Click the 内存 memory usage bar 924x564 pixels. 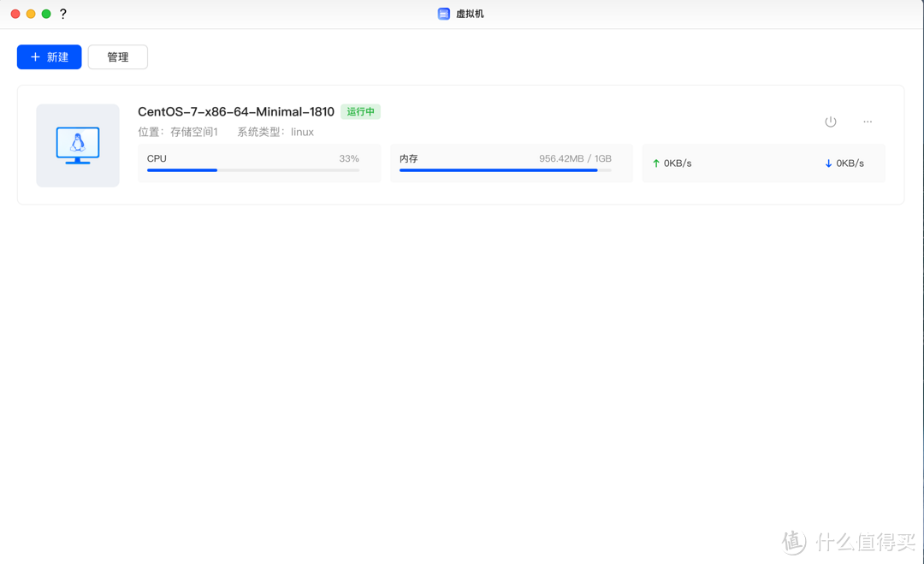point(505,170)
